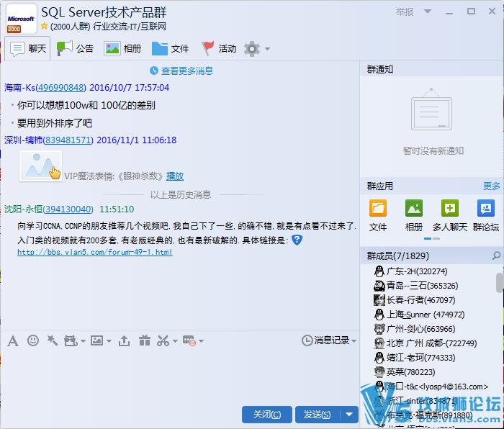
Task: Expand the picture send dropdown arrow
Action: coord(109,341)
